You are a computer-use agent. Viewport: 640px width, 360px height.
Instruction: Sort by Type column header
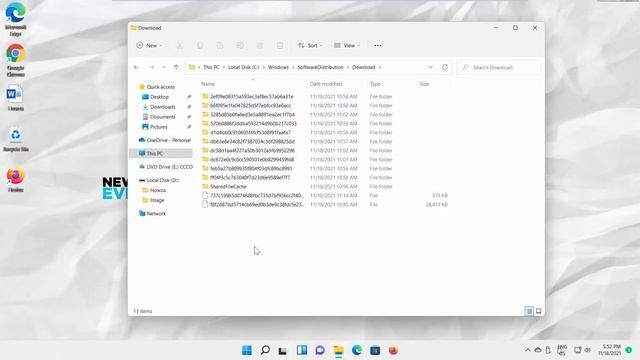click(x=375, y=84)
